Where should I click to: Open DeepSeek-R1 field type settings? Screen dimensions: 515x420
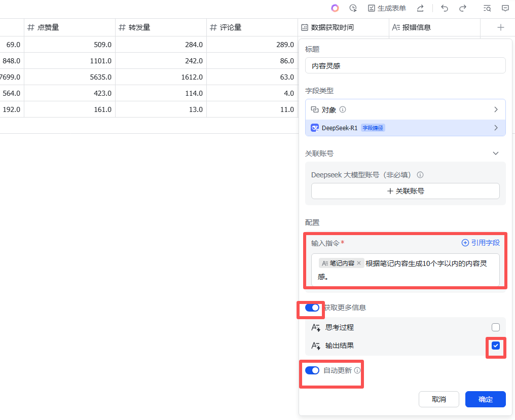coord(496,127)
